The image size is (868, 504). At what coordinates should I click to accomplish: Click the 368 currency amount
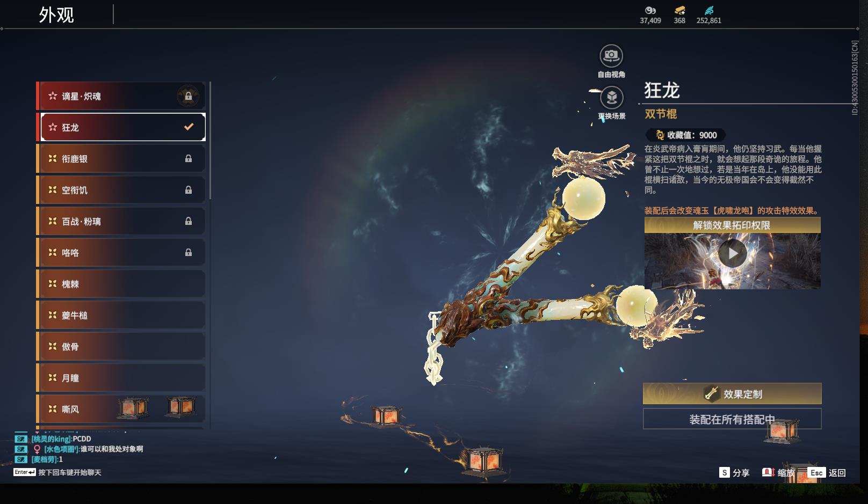679,20
